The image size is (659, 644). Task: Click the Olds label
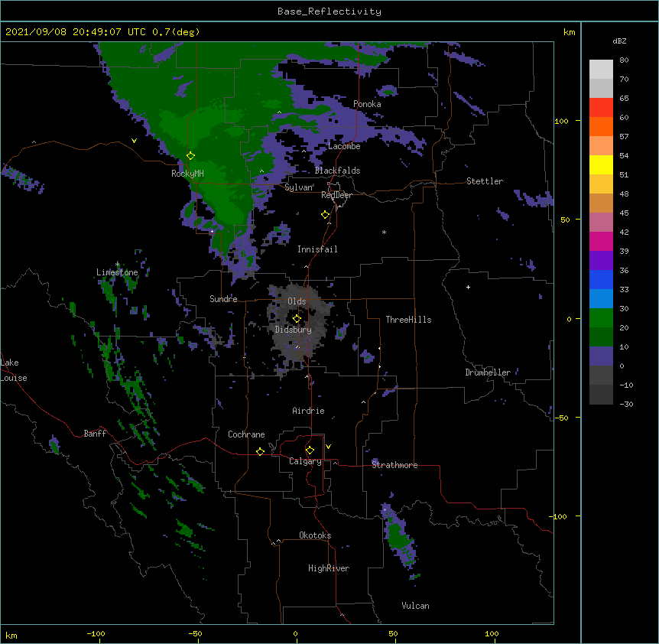click(x=297, y=301)
